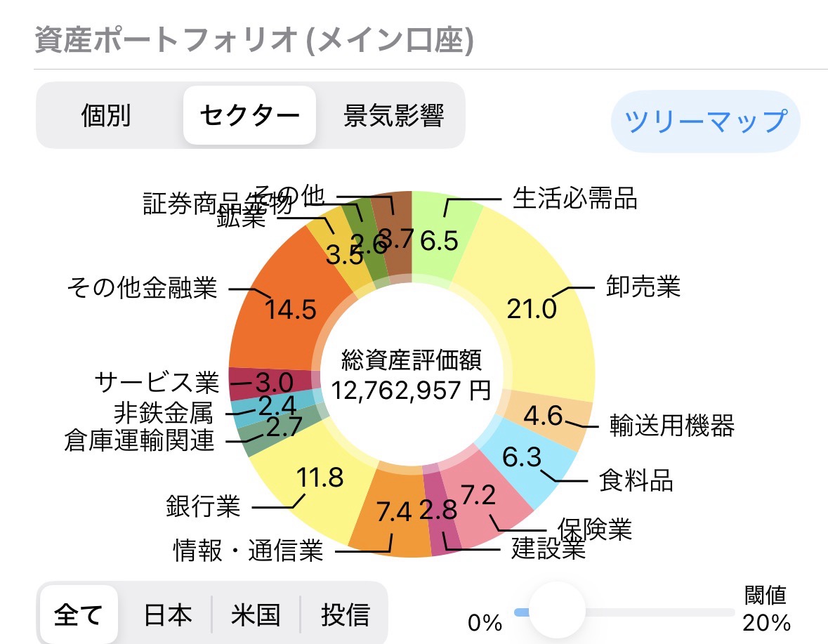
Task: Select the セクター tab
Action: pos(249,116)
